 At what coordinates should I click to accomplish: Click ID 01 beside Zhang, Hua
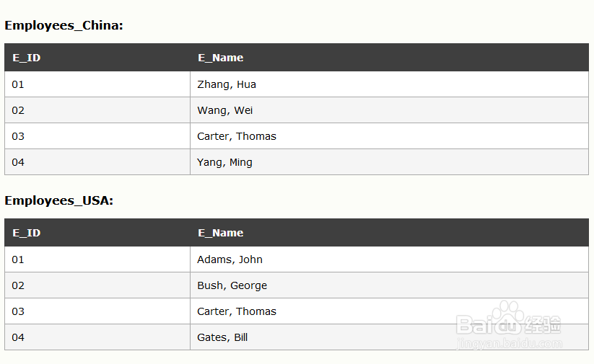click(18, 84)
